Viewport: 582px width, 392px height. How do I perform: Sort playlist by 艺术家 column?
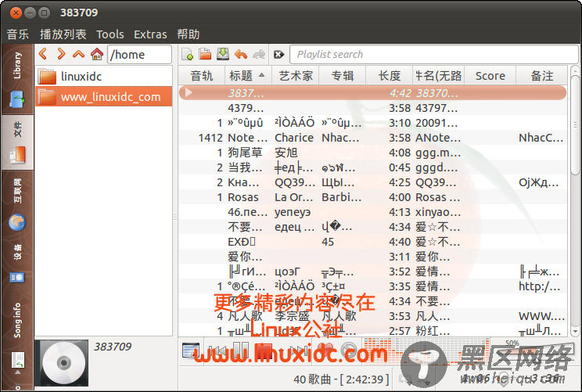(296, 76)
